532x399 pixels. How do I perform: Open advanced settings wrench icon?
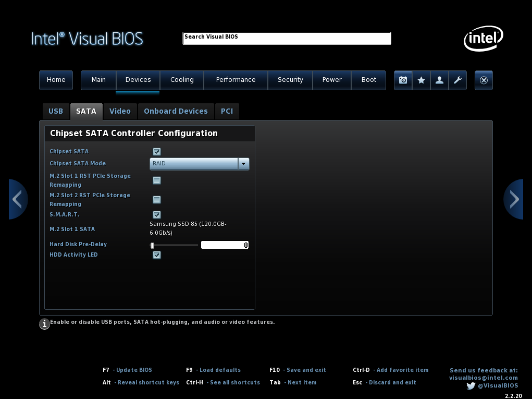click(x=457, y=80)
